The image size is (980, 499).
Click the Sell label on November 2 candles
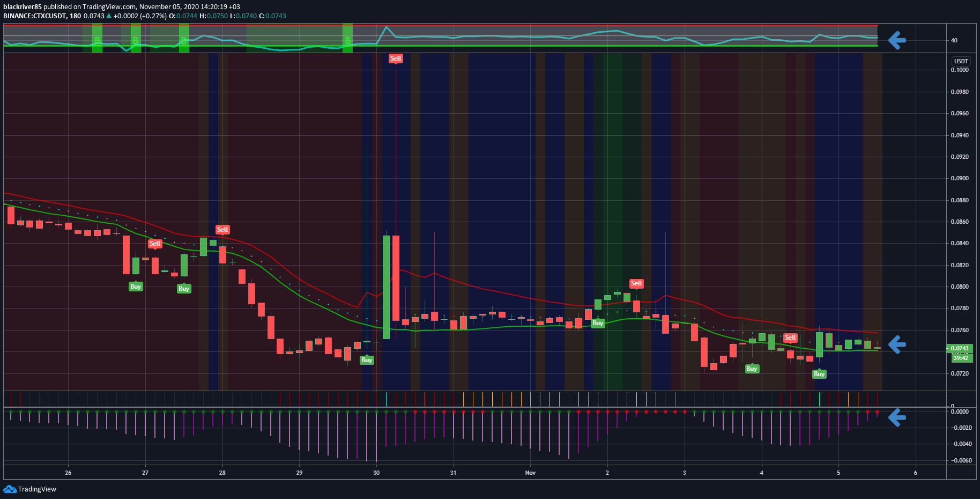pos(636,283)
